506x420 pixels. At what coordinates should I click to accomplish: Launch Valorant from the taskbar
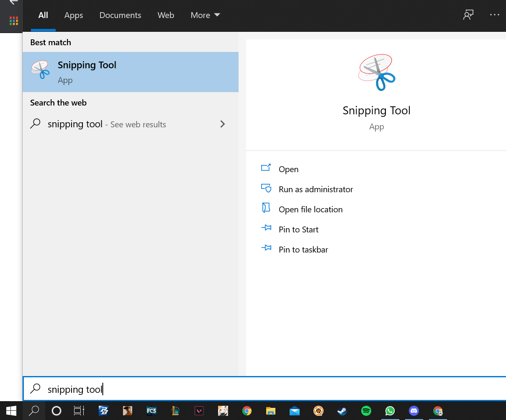click(x=199, y=411)
